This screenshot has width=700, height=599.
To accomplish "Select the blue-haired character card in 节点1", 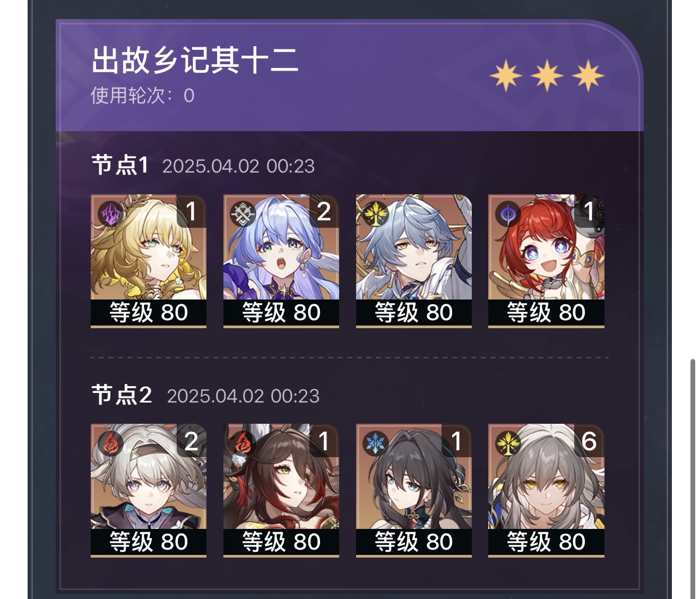I will click(x=281, y=261).
